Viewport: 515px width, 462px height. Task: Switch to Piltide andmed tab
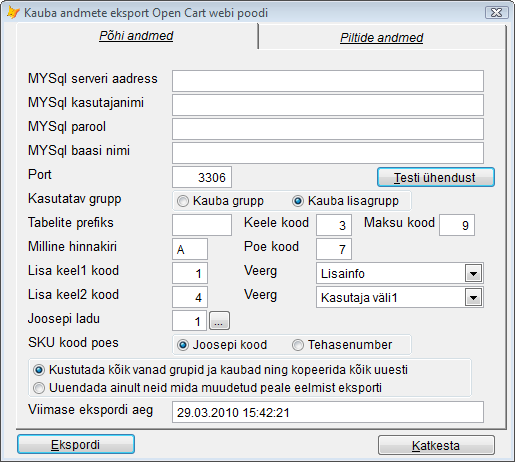[382, 38]
